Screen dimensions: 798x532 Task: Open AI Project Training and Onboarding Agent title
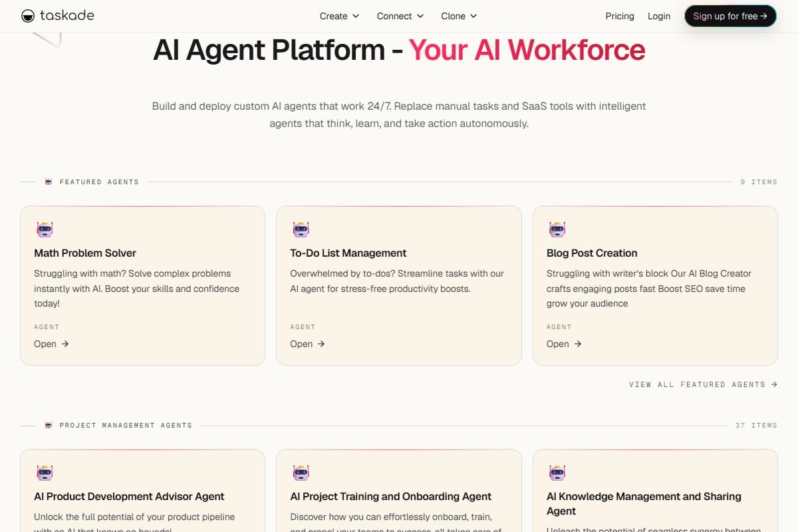pos(390,496)
